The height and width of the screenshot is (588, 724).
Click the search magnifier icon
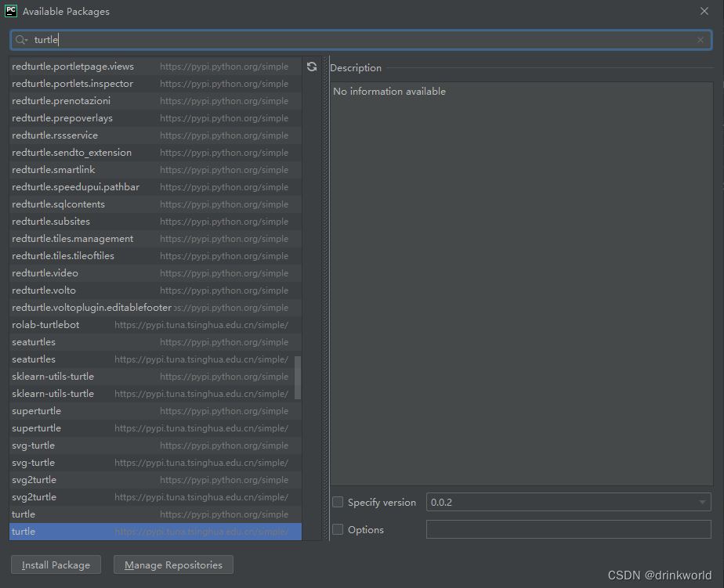(21, 39)
